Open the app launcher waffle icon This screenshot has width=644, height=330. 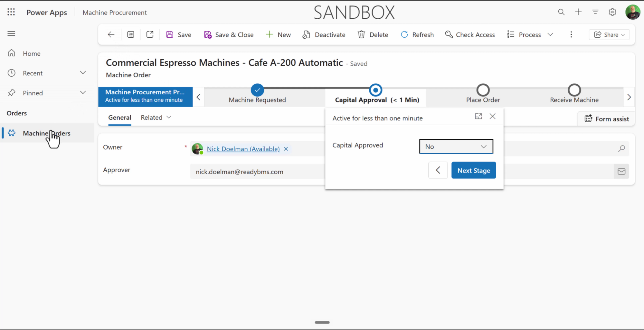(x=11, y=12)
